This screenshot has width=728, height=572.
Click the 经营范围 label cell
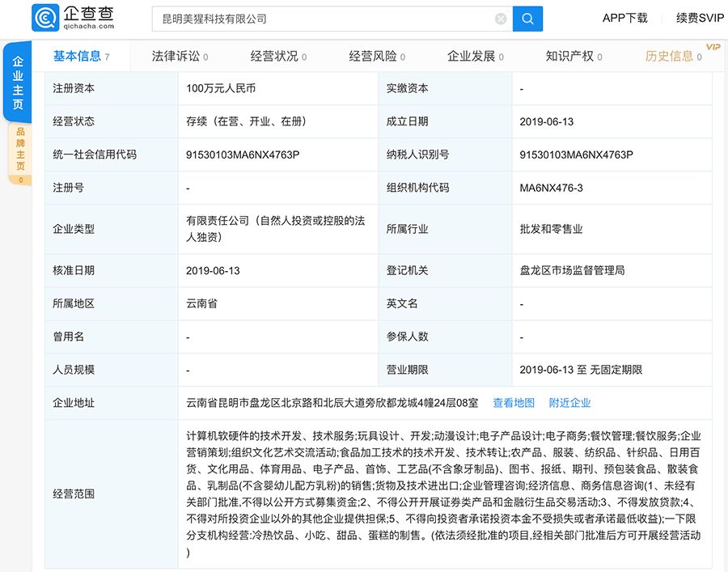(111, 494)
